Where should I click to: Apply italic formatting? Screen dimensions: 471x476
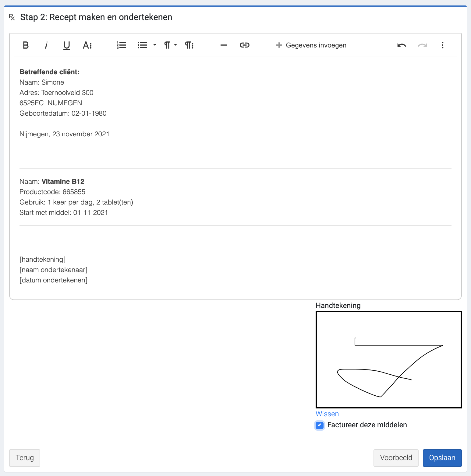(x=46, y=45)
